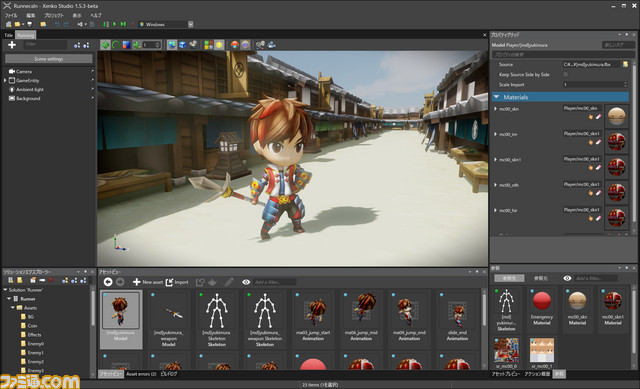Click asset view 'Add a filter' field
The height and width of the screenshot is (389, 640).
tap(274, 282)
